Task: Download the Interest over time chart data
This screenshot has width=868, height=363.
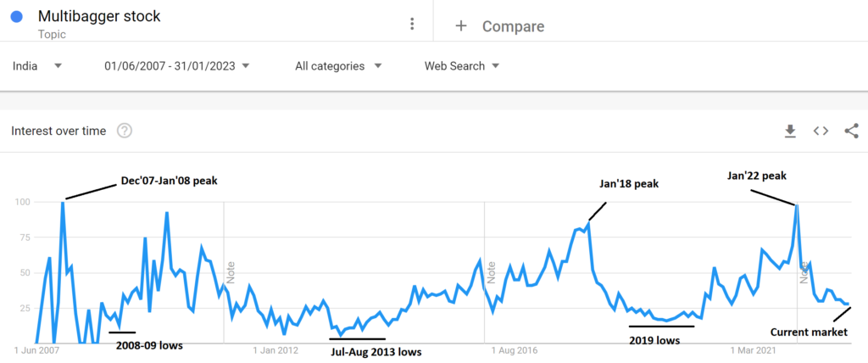Action: tap(790, 131)
